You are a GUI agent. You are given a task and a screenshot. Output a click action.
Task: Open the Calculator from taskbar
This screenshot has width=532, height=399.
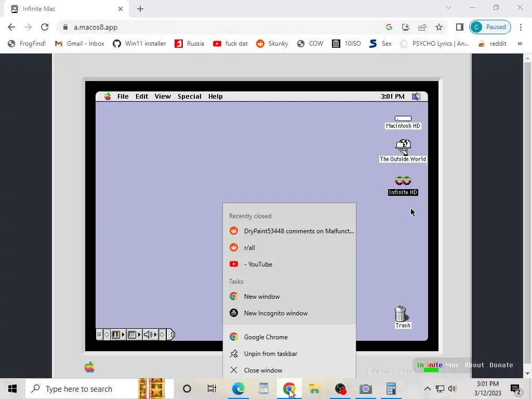391,389
